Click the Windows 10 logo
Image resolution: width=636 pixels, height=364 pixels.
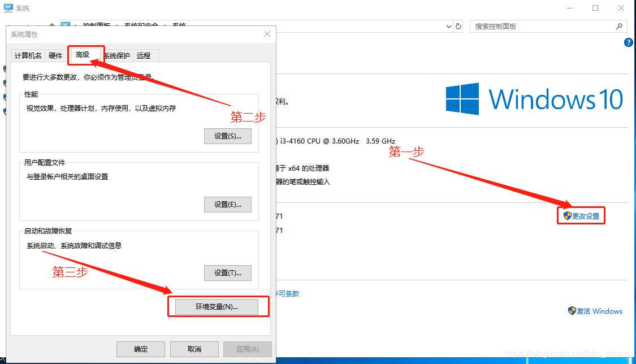[x=534, y=99]
